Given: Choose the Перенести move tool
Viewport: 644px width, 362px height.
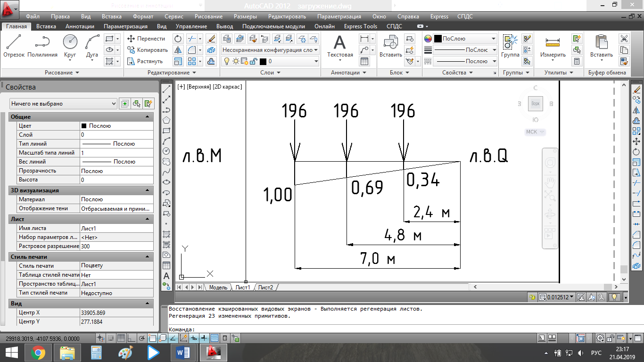Looking at the screenshot, I should point(146,39).
